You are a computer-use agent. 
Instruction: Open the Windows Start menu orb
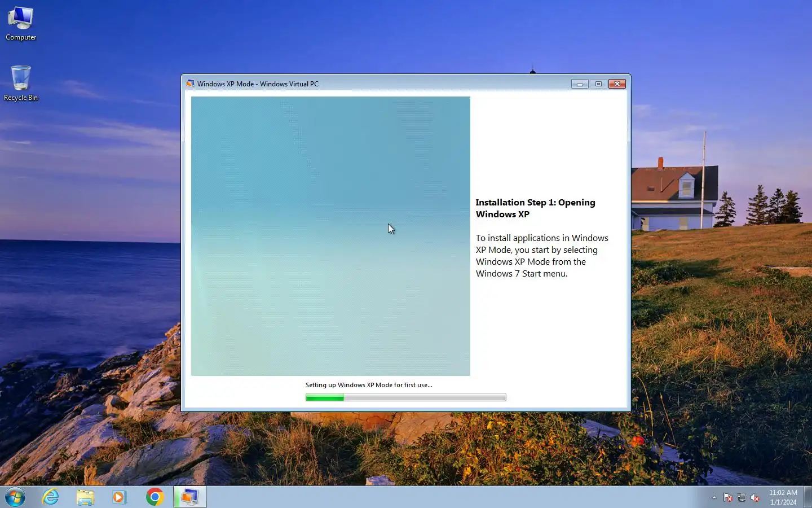coord(15,497)
